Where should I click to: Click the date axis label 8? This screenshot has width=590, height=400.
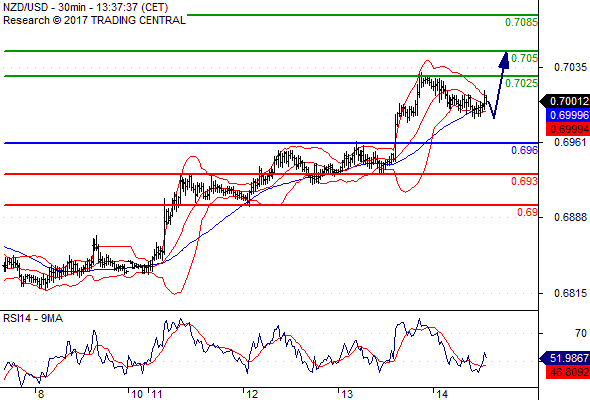pyautogui.click(x=41, y=394)
